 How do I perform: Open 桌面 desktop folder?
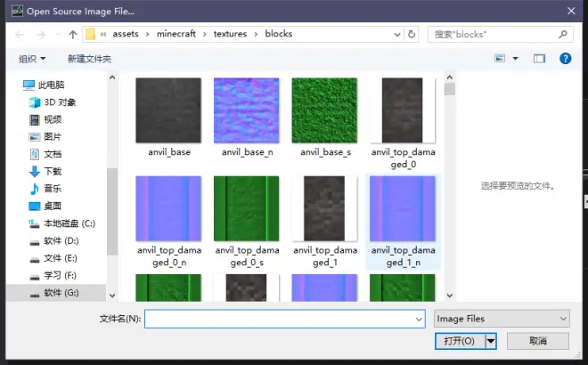[45, 206]
